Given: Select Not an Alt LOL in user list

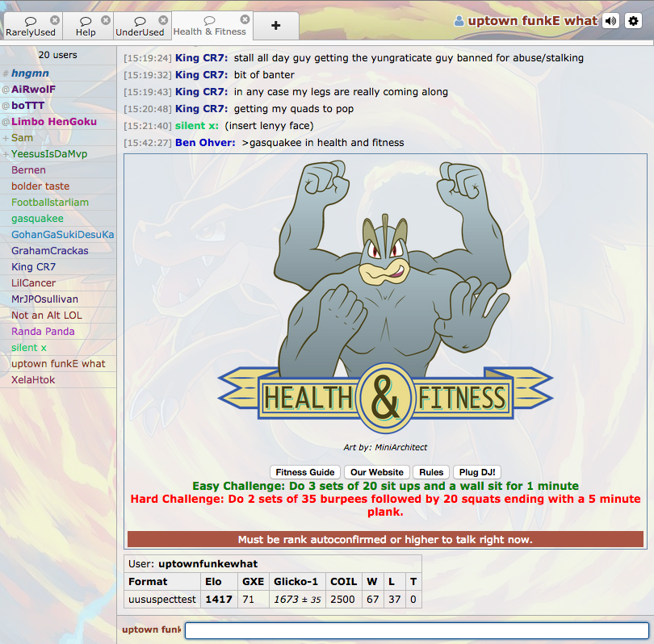Looking at the screenshot, I should tap(58, 316).
